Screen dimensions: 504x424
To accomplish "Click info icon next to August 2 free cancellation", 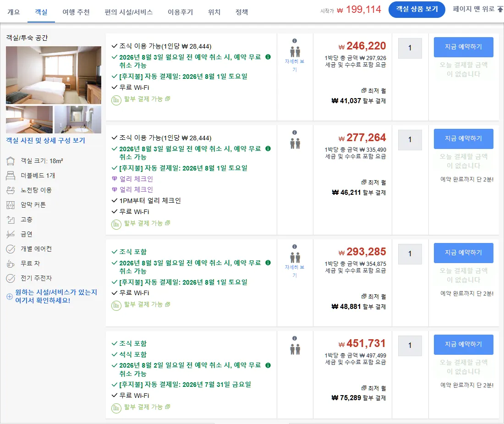I will [x=268, y=365].
